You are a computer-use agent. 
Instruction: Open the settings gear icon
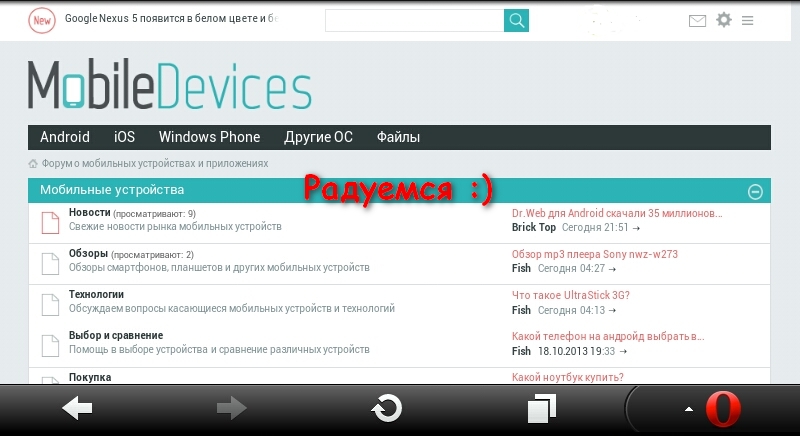click(x=723, y=20)
